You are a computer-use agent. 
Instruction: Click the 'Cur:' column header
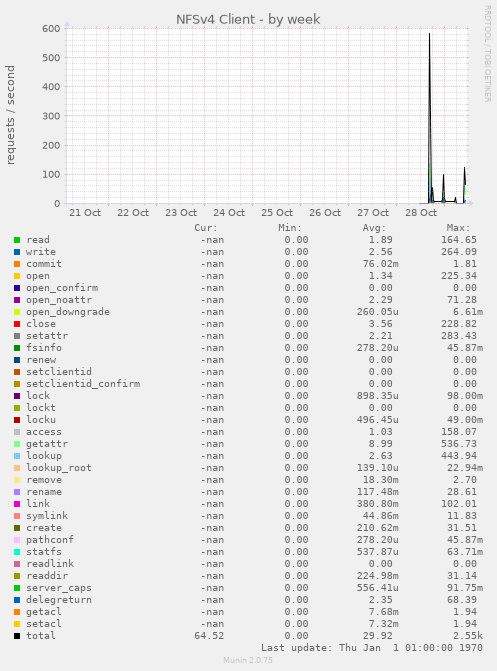point(206,228)
